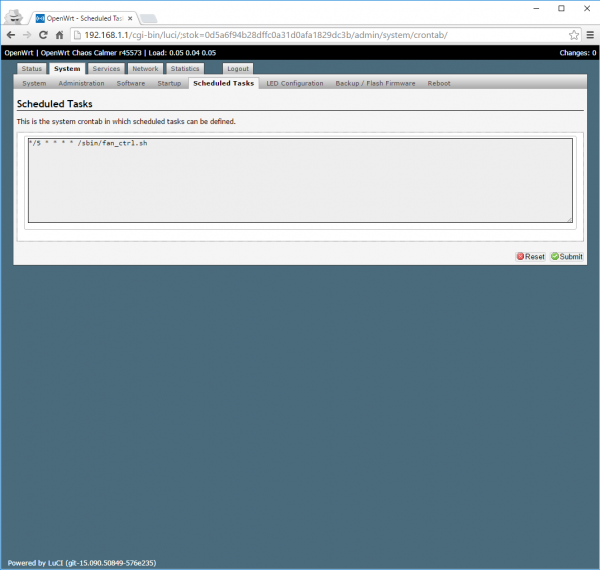Switch to the Services tab
The width and height of the screenshot is (600, 570).
pos(106,69)
